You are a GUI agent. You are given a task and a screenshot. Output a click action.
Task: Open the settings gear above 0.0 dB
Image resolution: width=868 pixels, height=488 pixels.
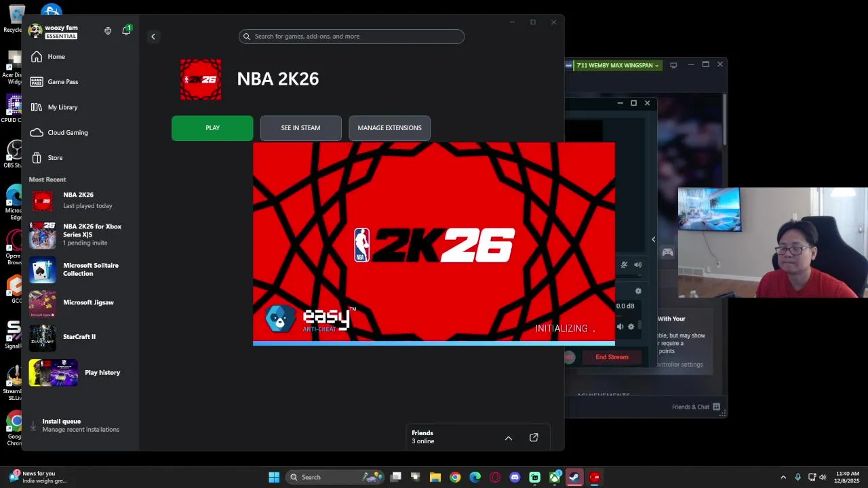pyautogui.click(x=638, y=291)
